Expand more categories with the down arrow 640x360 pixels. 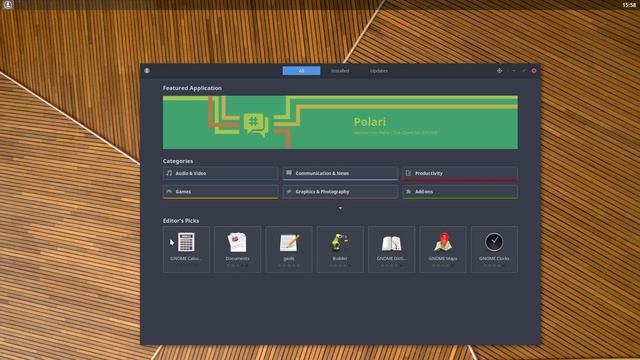click(x=340, y=209)
